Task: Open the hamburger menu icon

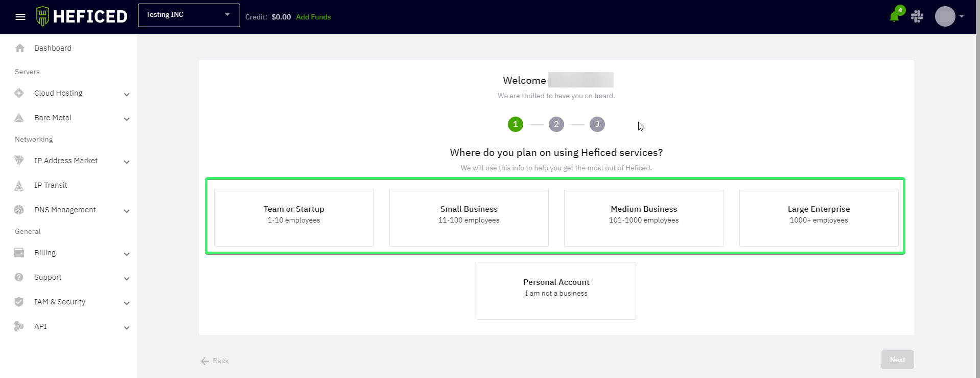Action: coord(20,17)
